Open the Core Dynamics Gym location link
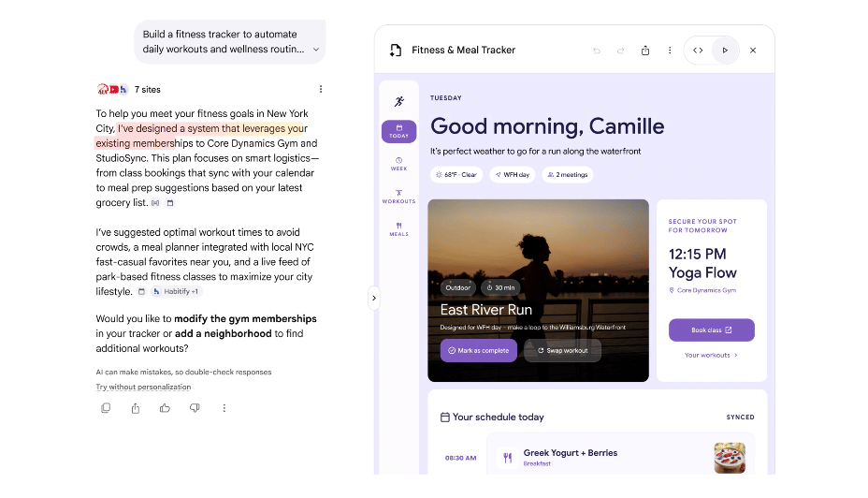868x498 pixels. coord(702,290)
